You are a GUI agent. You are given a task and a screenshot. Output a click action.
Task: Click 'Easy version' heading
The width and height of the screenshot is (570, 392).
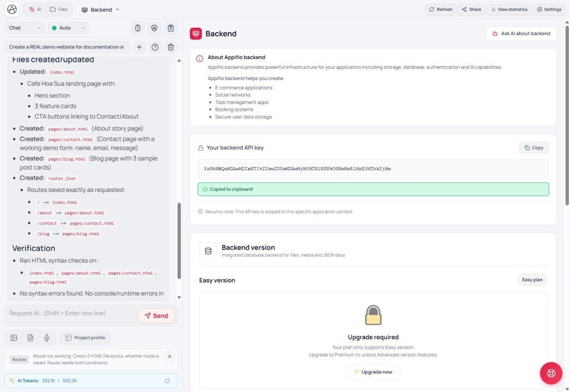(217, 280)
